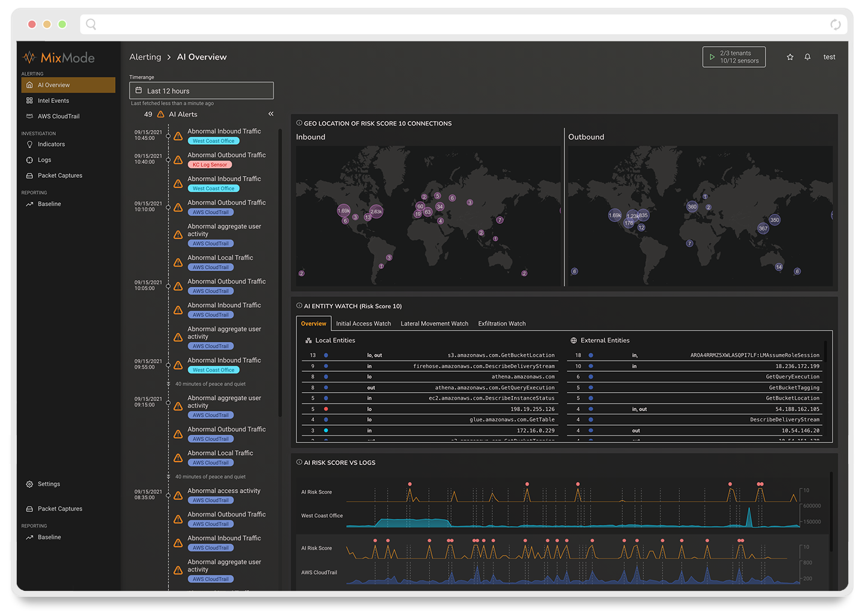Viewport: 859px width, 616px height.
Task: Open the Indicators investigation page
Action: point(51,144)
